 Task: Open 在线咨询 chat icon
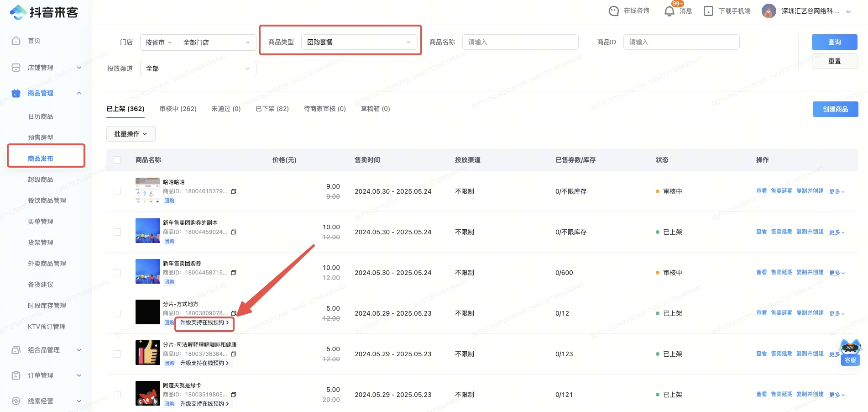(x=614, y=11)
